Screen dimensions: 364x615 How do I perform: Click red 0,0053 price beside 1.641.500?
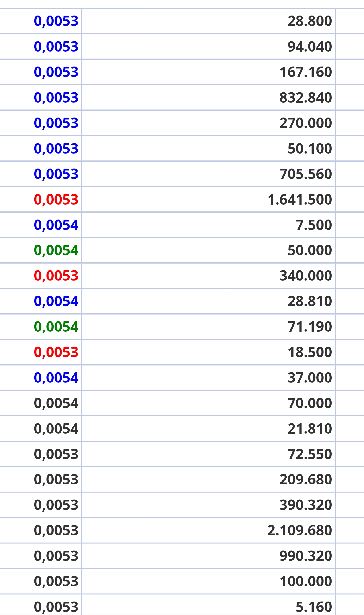click(x=56, y=200)
